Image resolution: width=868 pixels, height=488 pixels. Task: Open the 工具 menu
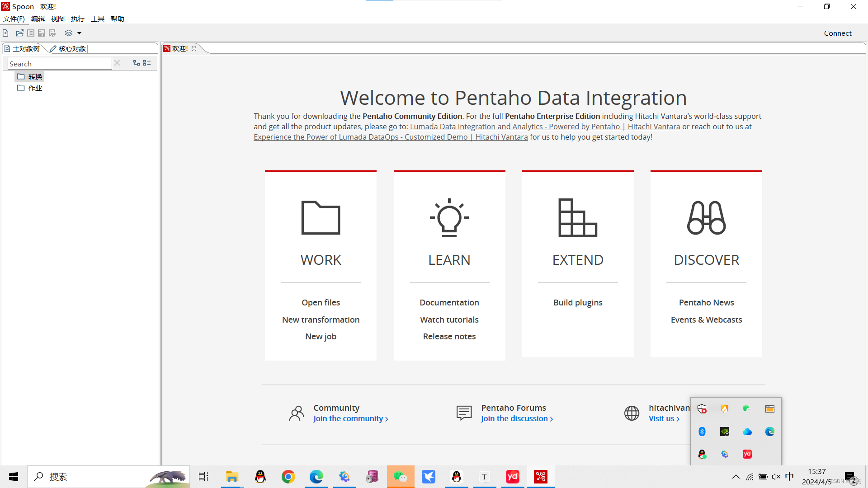98,19
